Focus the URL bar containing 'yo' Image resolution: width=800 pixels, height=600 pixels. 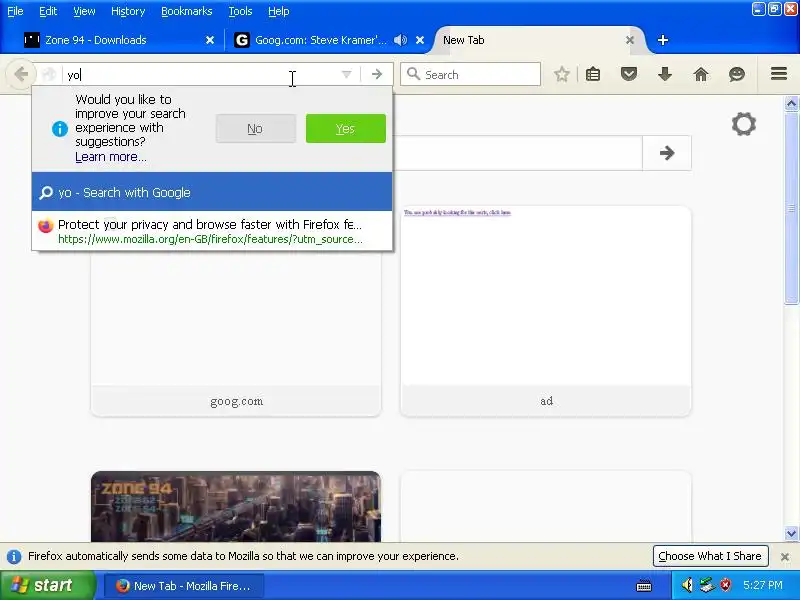[202, 75]
